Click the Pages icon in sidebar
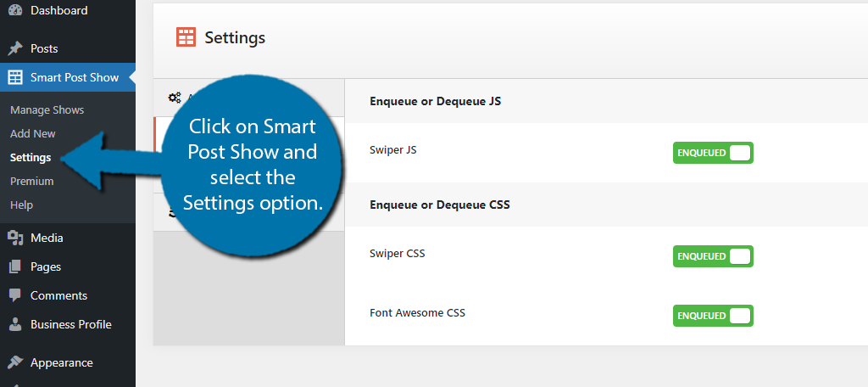 click(15, 266)
